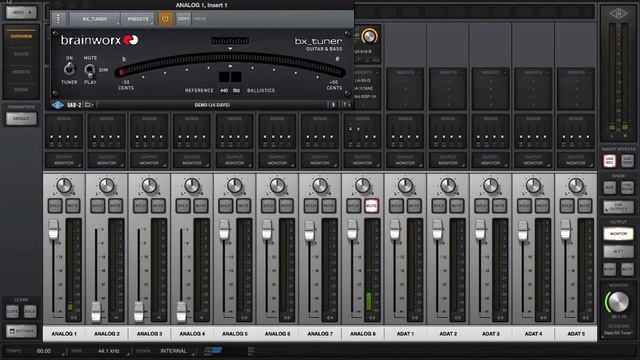Select the ALT 1 output
This screenshot has height=360, width=640.
coord(618,252)
